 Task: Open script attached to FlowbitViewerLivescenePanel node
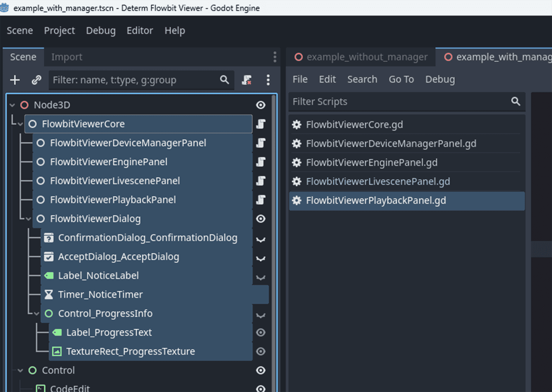(x=261, y=181)
